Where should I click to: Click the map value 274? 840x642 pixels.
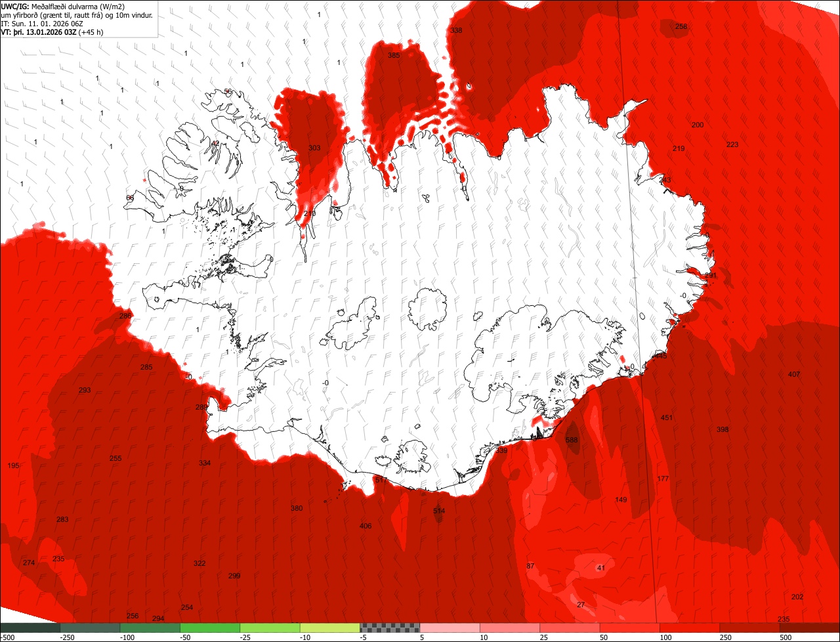tap(29, 563)
